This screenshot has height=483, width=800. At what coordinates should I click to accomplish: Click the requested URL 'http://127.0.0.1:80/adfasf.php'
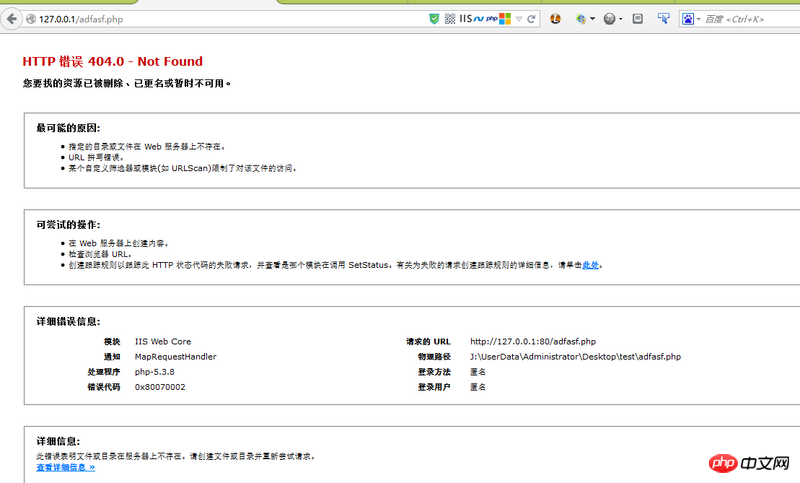point(533,342)
